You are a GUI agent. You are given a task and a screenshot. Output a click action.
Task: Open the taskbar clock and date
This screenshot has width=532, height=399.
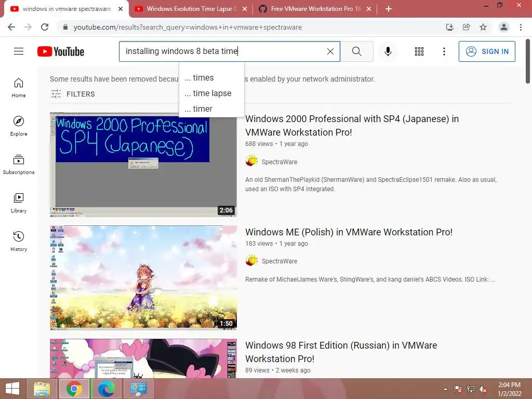(x=509, y=389)
